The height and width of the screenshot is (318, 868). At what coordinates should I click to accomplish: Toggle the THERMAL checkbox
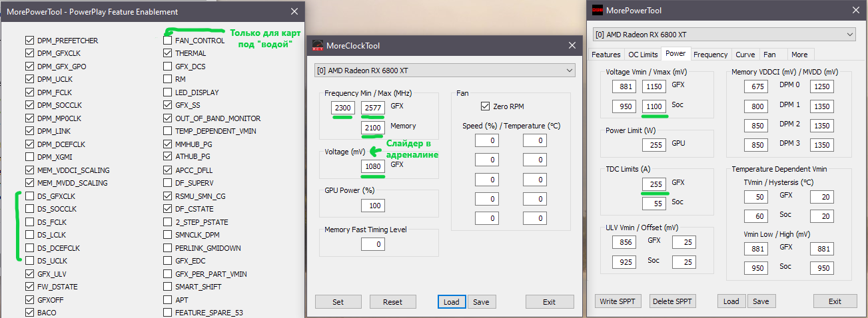167,54
